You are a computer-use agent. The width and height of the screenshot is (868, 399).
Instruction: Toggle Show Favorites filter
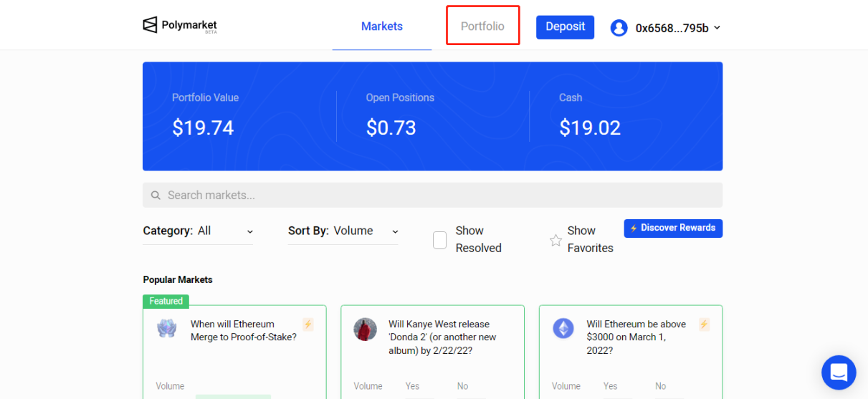tap(581, 239)
